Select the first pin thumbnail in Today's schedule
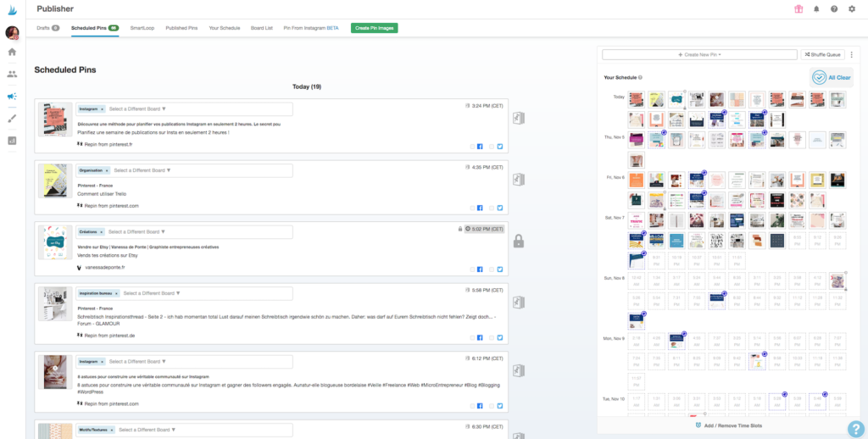Screen dimensions: 868x439 coord(635,99)
